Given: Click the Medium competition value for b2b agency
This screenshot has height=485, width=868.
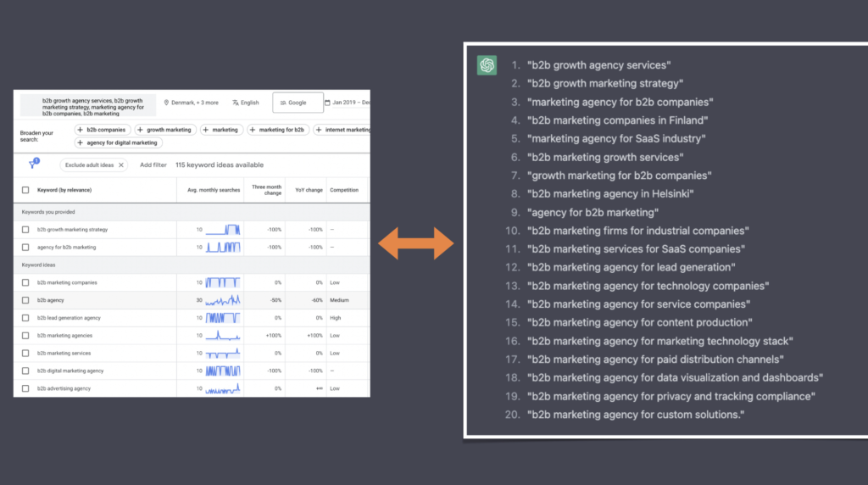Looking at the screenshot, I should click(339, 300).
